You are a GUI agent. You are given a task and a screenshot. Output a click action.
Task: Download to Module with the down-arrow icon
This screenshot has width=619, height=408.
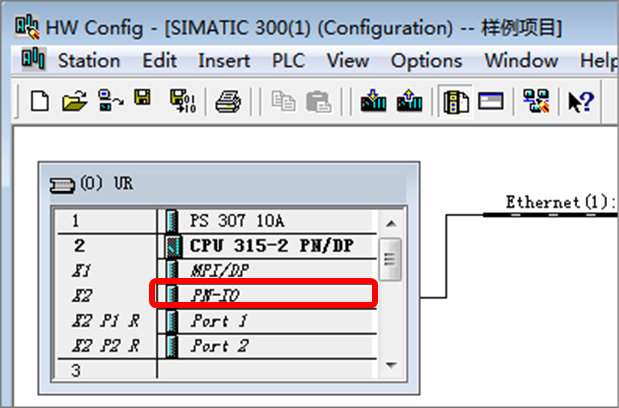[x=373, y=101]
